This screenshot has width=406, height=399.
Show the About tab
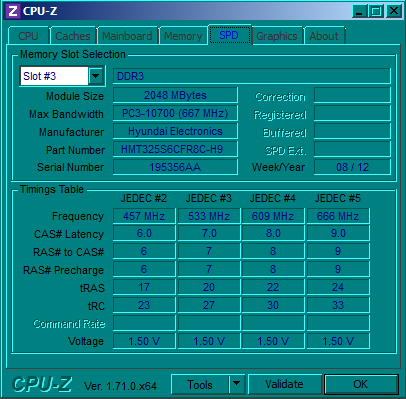(324, 36)
